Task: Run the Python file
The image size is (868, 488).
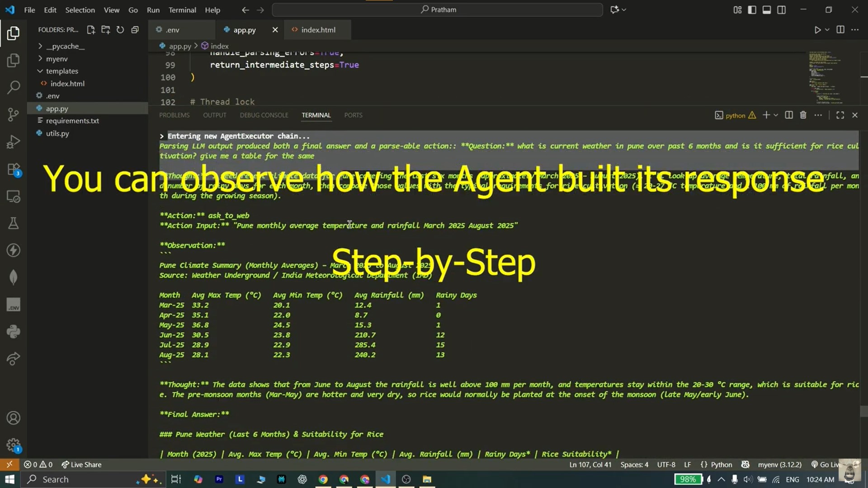Action: tap(817, 30)
